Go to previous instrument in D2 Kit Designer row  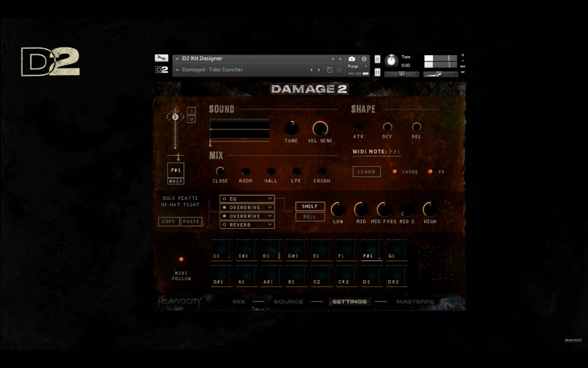332,59
